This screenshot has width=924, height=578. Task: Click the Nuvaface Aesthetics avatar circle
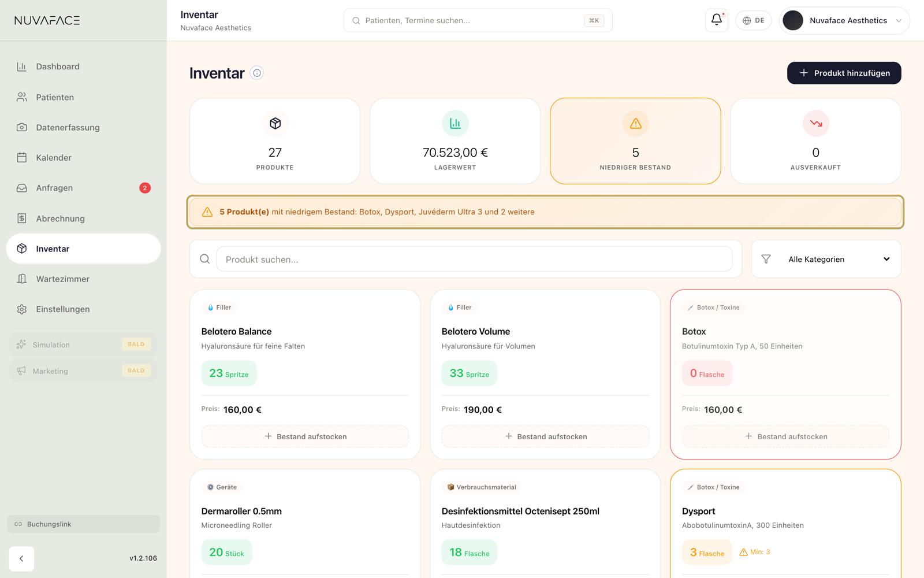click(792, 20)
